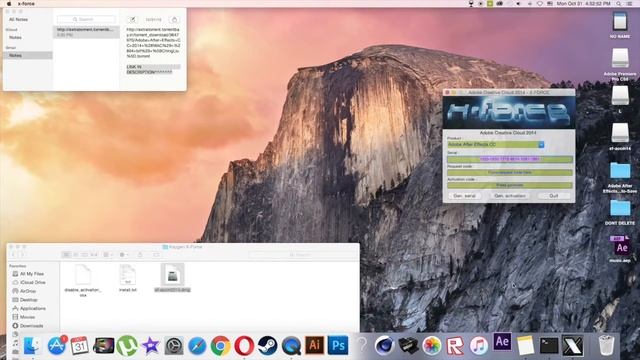This screenshot has height=360, width=640.
Task: Click the Request code field
Action: point(510,173)
